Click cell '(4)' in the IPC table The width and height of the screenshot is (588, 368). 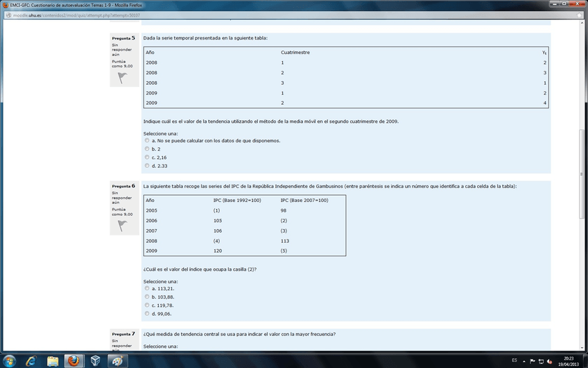point(216,241)
